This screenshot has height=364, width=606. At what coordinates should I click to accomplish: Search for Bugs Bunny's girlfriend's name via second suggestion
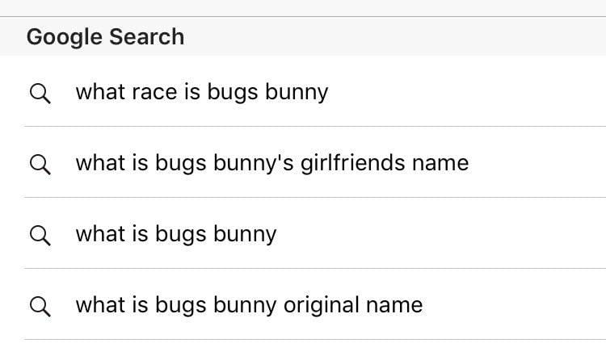271,163
